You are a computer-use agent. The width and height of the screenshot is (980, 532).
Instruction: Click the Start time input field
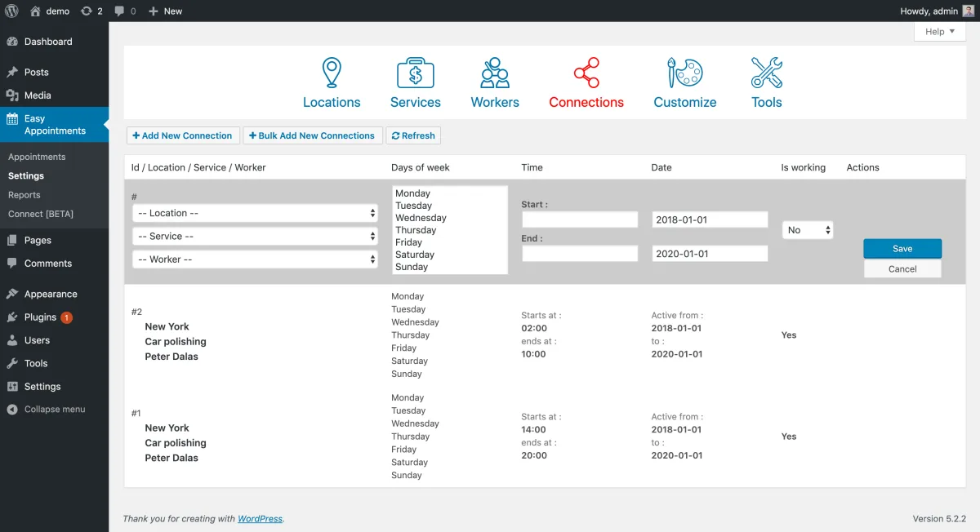click(580, 219)
